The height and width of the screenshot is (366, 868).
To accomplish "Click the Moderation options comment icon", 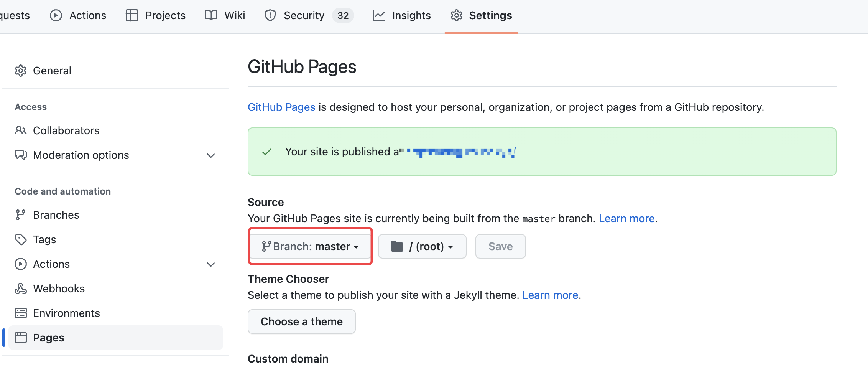I will coord(21,155).
